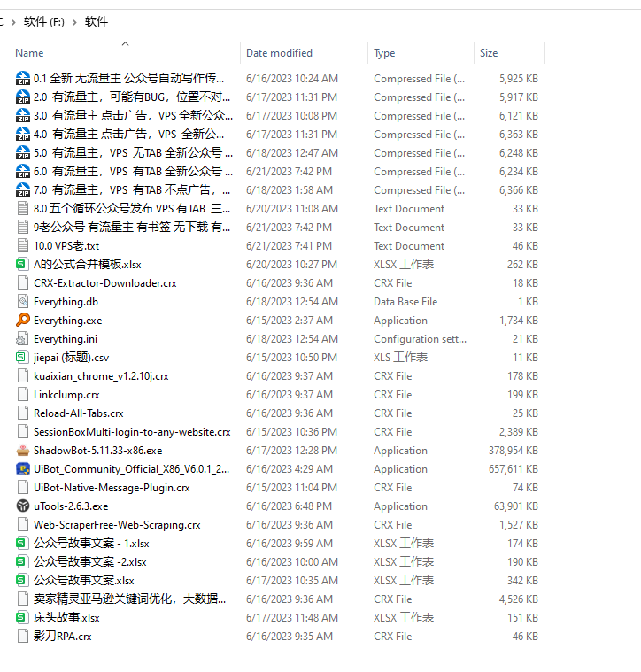
Task: Click the spreadsheet icon of A的公式合并模板.xlsx
Action: tap(22, 265)
